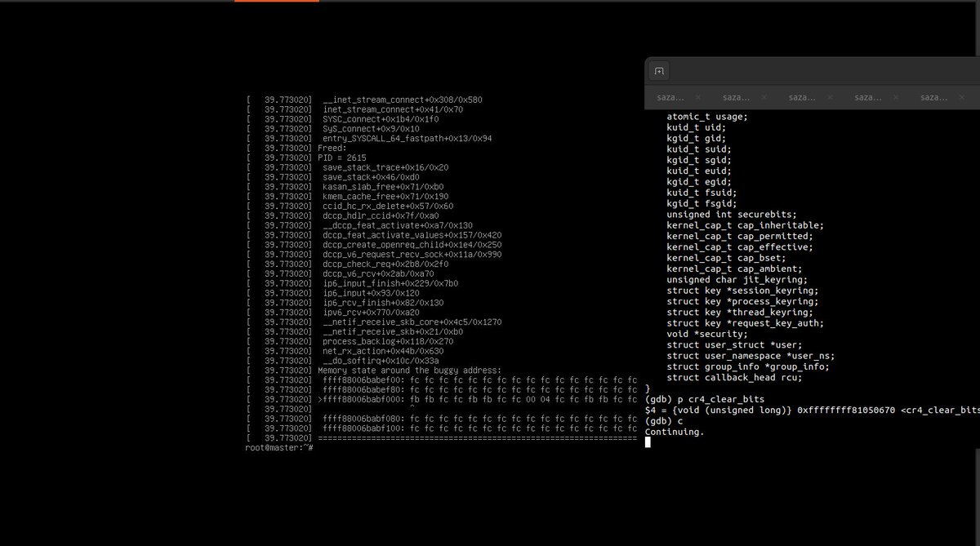This screenshot has height=546, width=980.
Task: Click 'kgid_t fsgid;' struct field
Action: coord(702,203)
